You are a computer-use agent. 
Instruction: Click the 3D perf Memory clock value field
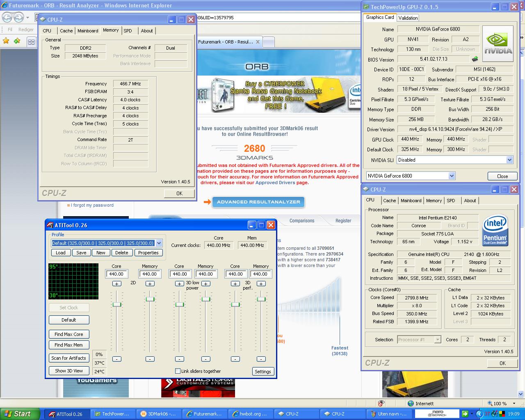click(260, 274)
